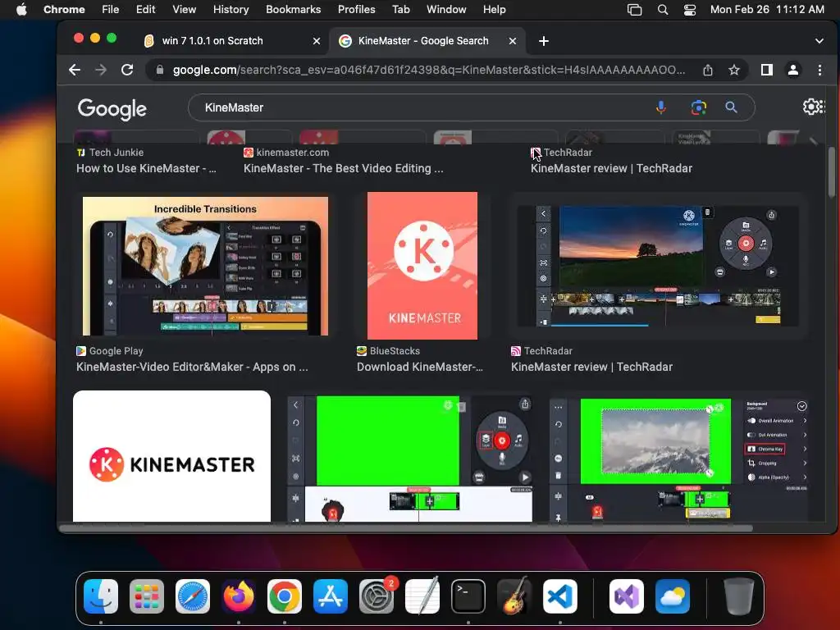This screenshot has height=630, width=840.
Task: Close the KineMaster Google Search tab
Action: [513, 41]
